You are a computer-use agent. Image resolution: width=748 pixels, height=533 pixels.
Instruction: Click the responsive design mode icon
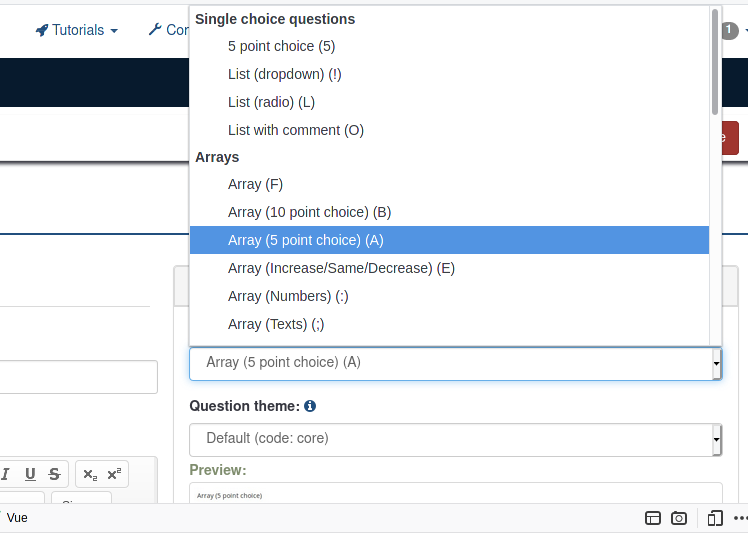[715, 518]
